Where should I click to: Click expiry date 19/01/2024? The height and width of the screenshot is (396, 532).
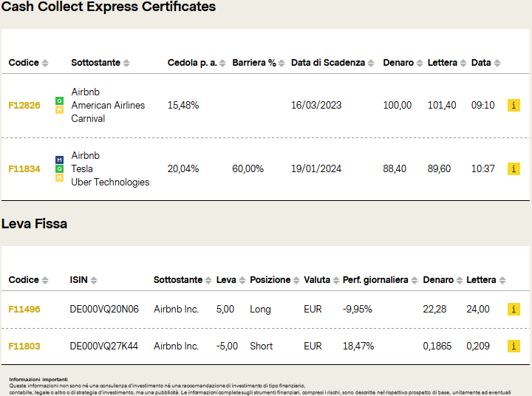316,168
